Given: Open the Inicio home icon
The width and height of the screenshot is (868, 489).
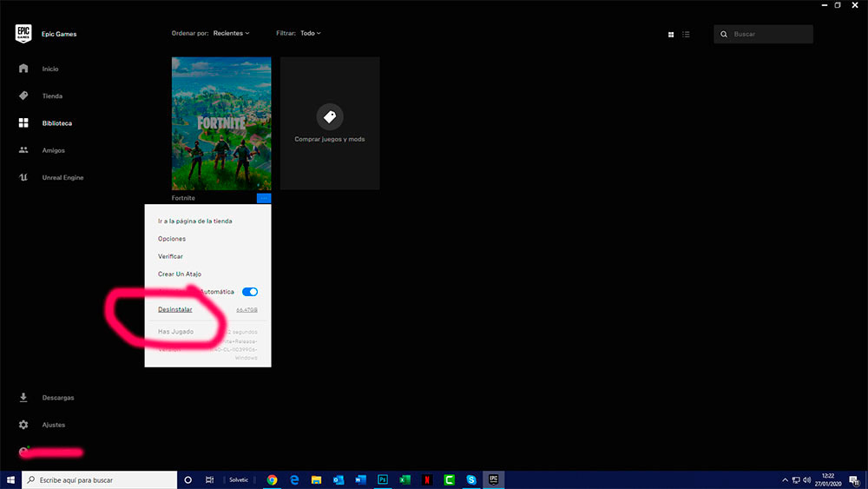Looking at the screenshot, I should click(23, 68).
